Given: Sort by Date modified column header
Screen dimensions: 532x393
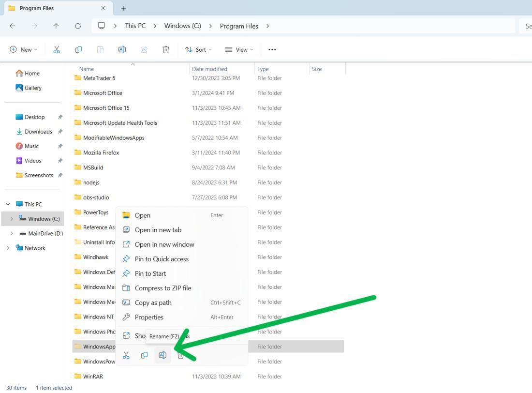Looking at the screenshot, I should click(x=209, y=69).
